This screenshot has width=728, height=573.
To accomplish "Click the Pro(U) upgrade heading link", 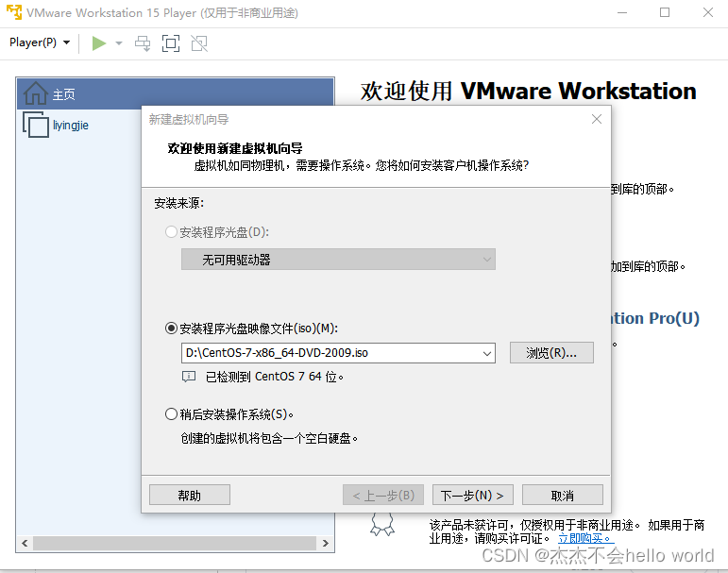I will coord(655,318).
